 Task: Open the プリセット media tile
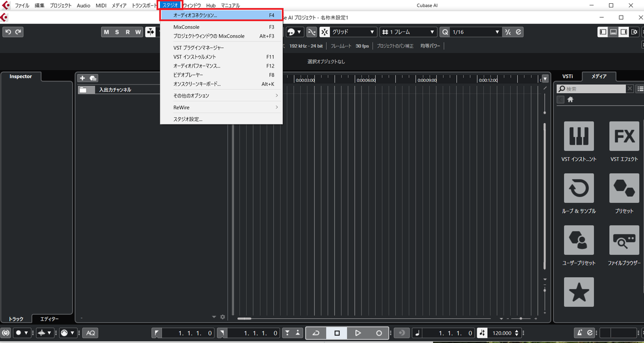(x=624, y=188)
